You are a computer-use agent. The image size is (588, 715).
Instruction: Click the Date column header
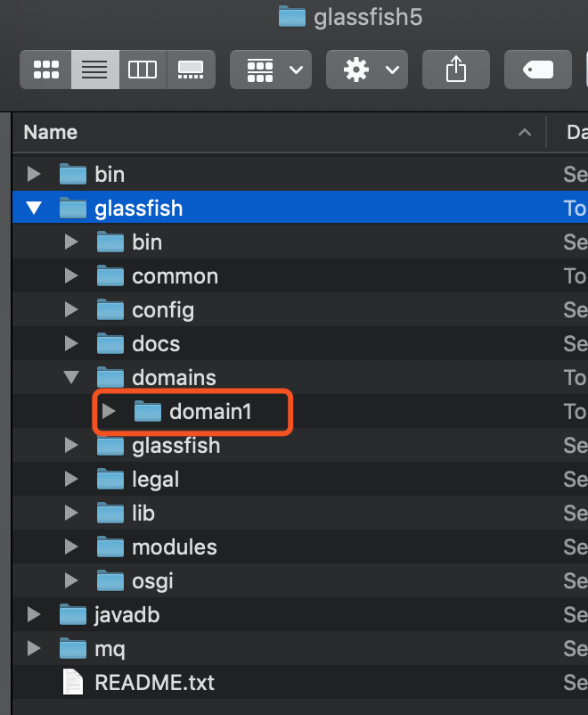tap(575, 132)
